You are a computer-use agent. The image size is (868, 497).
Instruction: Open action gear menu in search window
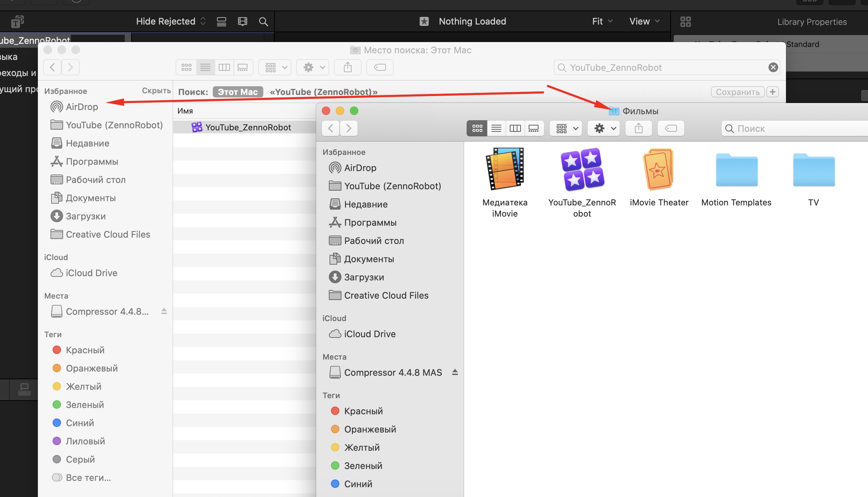(313, 67)
